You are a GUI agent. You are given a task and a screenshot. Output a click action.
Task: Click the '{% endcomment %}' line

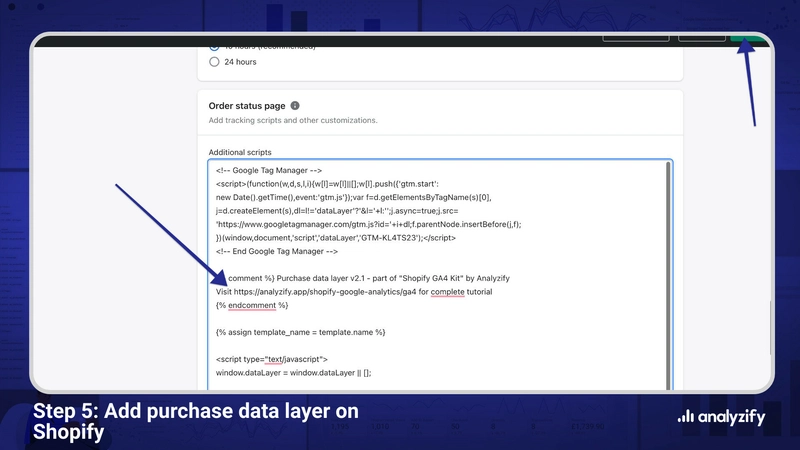pos(252,305)
